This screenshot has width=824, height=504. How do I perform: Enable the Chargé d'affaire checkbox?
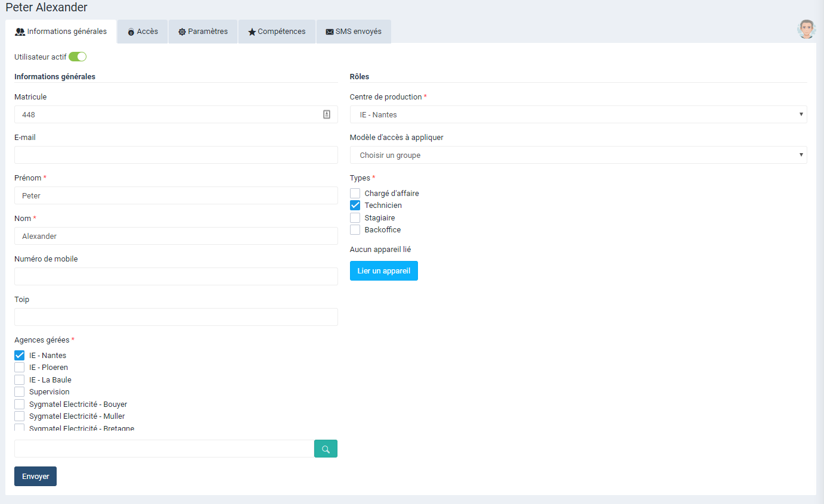(x=355, y=193)
